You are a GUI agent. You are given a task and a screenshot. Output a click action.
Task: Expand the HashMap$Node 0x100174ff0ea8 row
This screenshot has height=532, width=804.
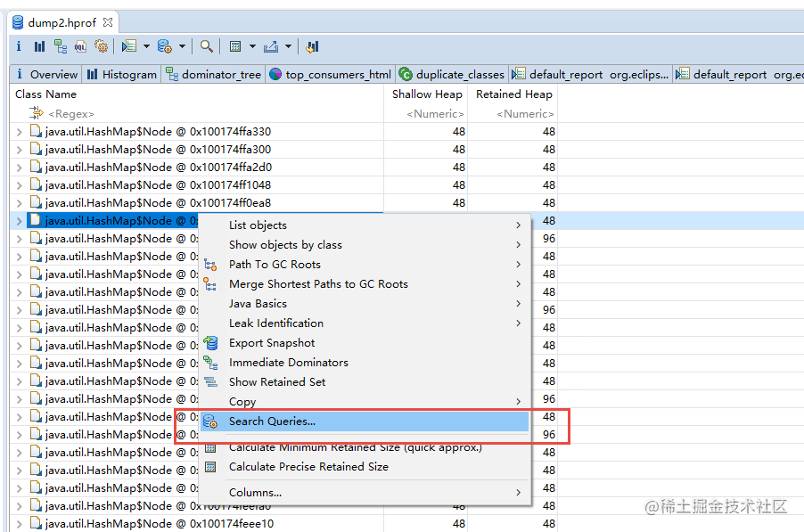(19, 203)
